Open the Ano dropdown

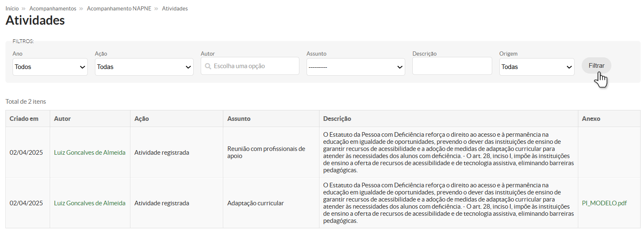click(50, 67)
